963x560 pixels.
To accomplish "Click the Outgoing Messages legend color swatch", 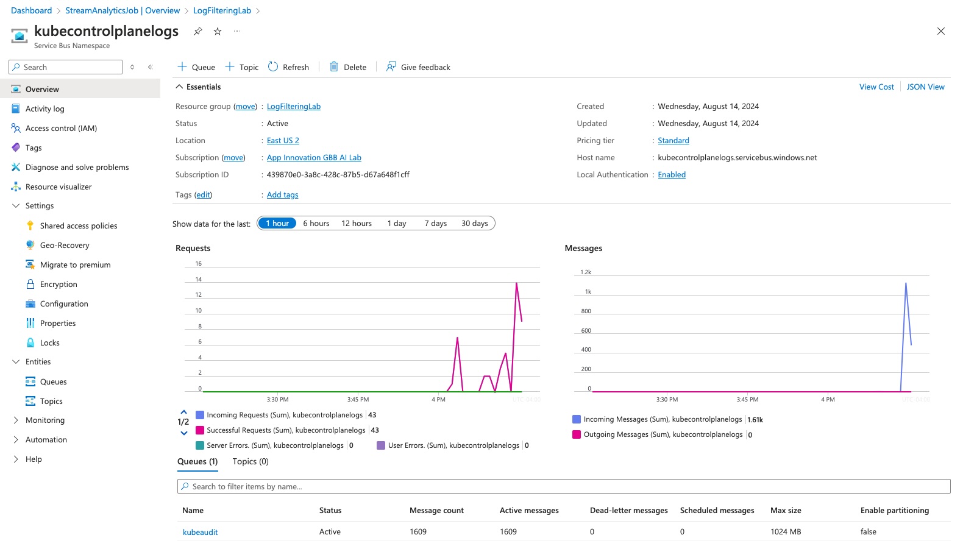I will pos(577,434).
